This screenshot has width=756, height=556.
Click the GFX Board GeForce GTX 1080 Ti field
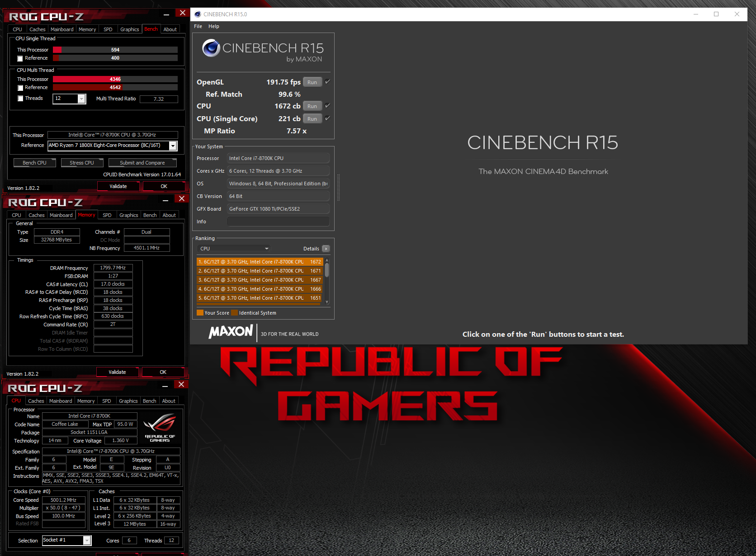pos(278,209)
